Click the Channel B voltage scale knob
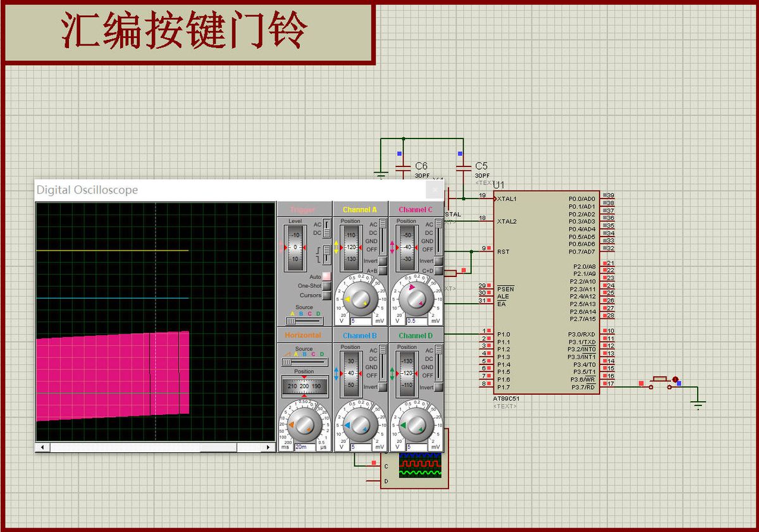759x532 pixels. click(x=360, y=425)
